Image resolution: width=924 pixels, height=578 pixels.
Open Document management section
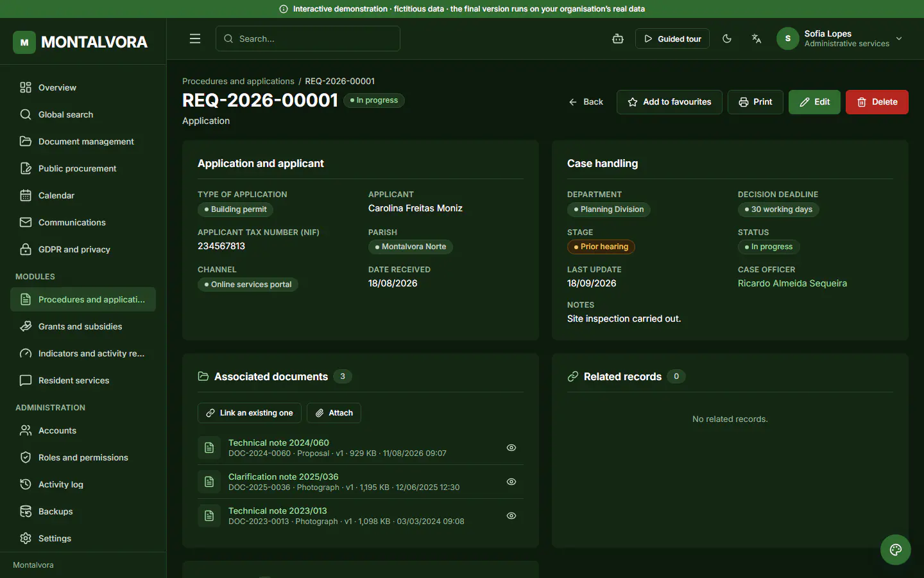coord(83,141)
